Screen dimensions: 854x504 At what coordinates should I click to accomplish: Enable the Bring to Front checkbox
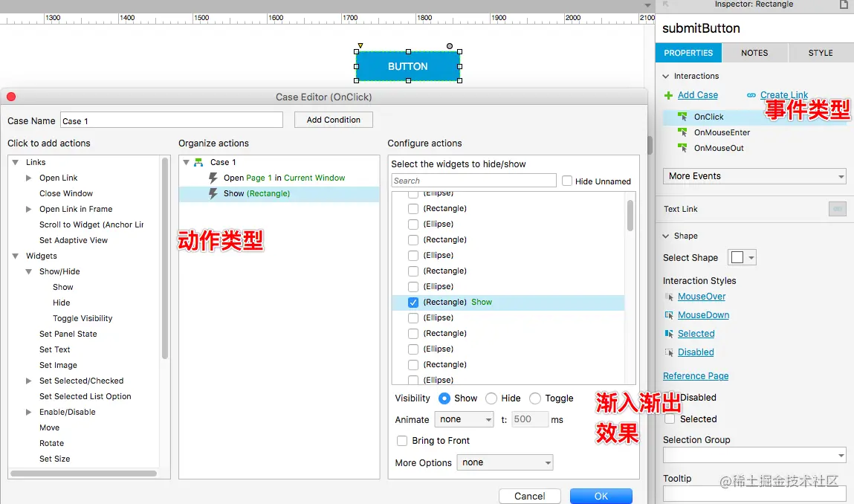(402, 441)
